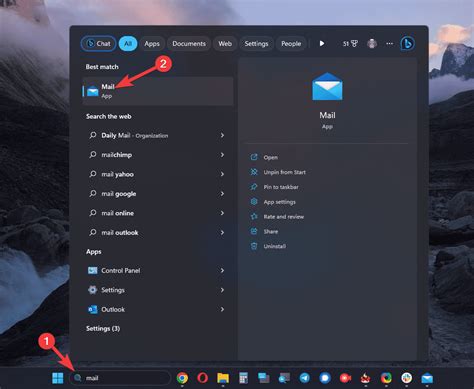Viewport: 474px width, 389px height.
Task: Open the flame app taskbar icon
Action: pyautogui.click(x=366, y=378)
